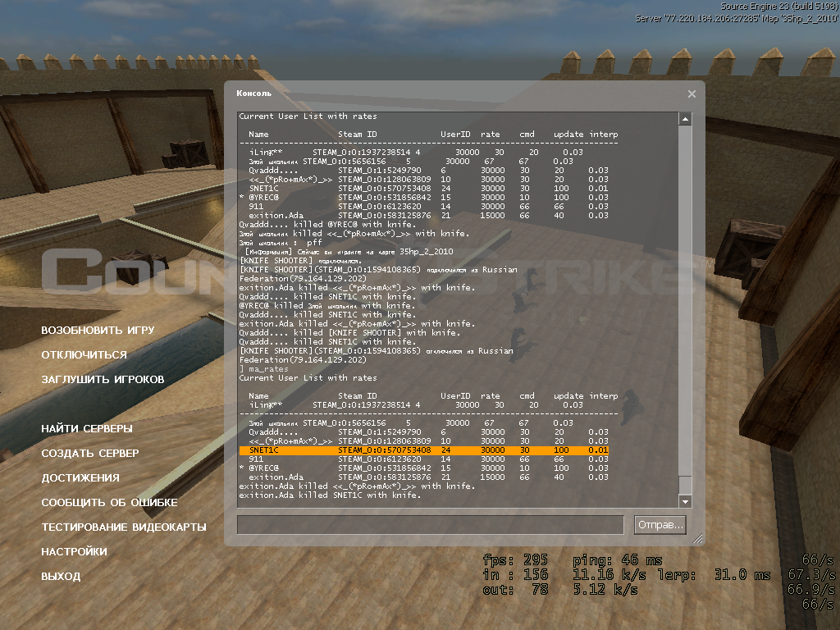Click the console scrollbar up arrow

pos(685,119)
